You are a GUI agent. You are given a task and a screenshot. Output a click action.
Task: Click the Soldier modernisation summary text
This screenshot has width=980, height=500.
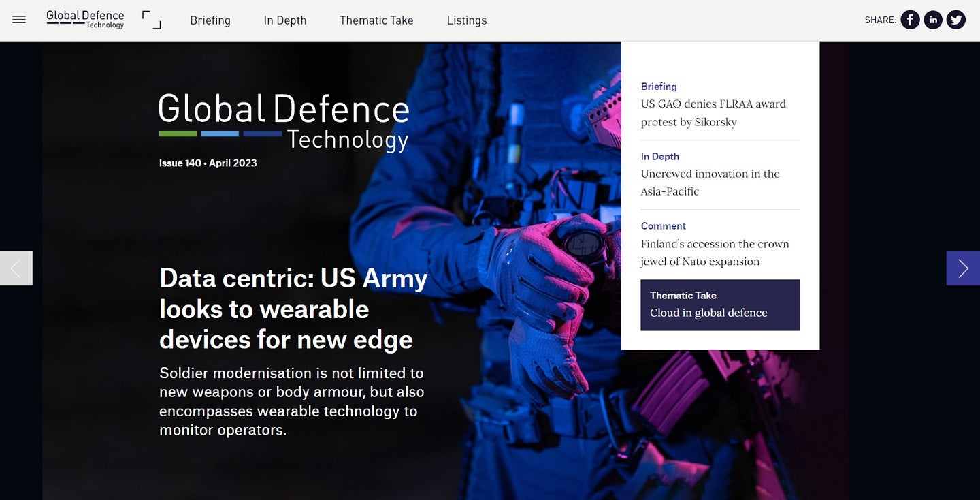click(291, 402)
